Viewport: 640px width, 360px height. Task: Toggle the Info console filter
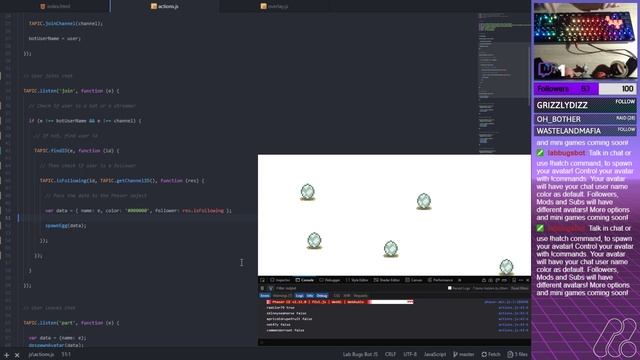(310, 296)
